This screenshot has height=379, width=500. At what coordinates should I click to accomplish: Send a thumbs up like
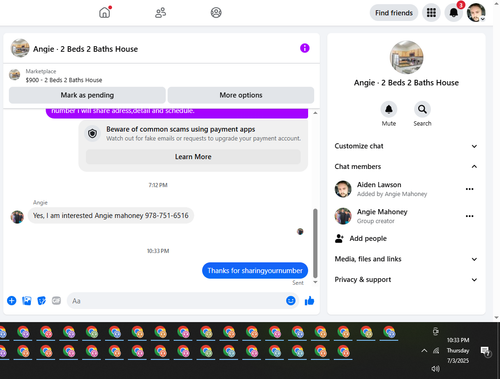[x=309, y=301]
